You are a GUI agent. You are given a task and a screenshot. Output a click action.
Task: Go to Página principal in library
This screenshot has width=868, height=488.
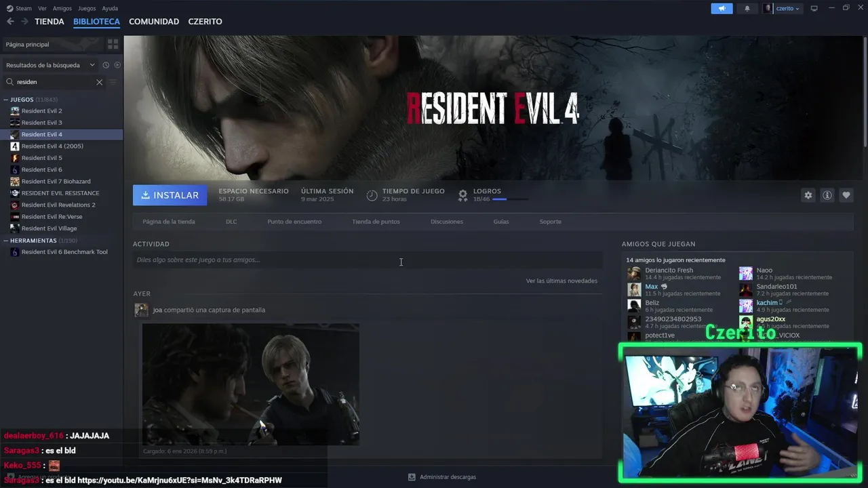point(52,44)
